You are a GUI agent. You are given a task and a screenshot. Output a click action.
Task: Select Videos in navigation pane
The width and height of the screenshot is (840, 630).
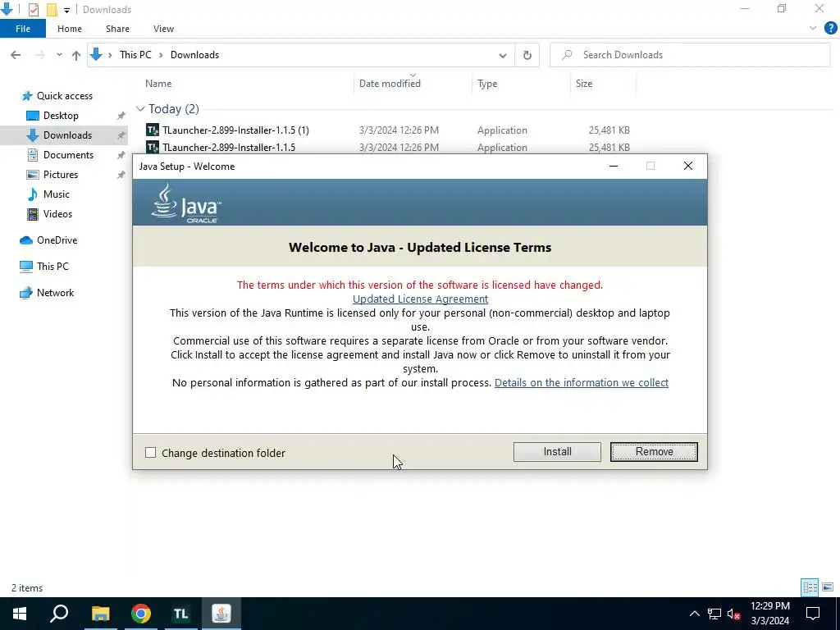pyautogui.click(x=57, y=214)
